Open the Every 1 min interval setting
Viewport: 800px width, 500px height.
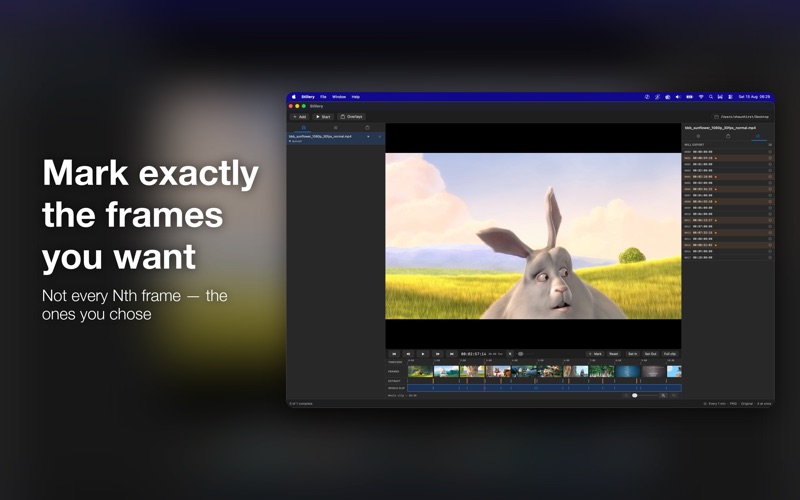715,404
